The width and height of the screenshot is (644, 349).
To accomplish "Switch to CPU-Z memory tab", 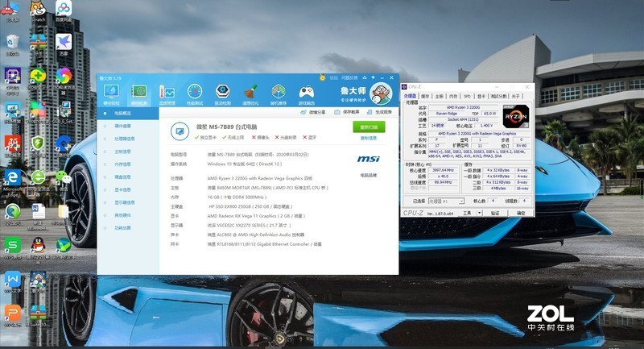I will (x=453, y=96).
